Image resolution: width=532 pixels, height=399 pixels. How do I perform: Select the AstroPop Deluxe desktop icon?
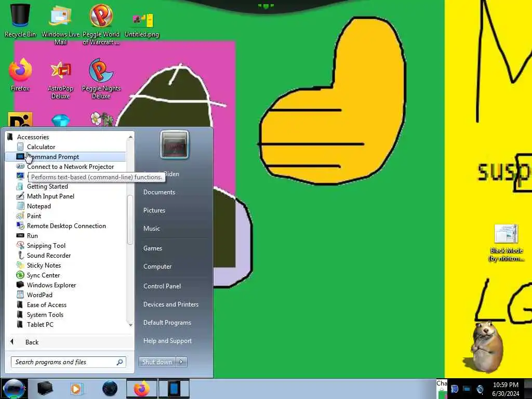60,79
